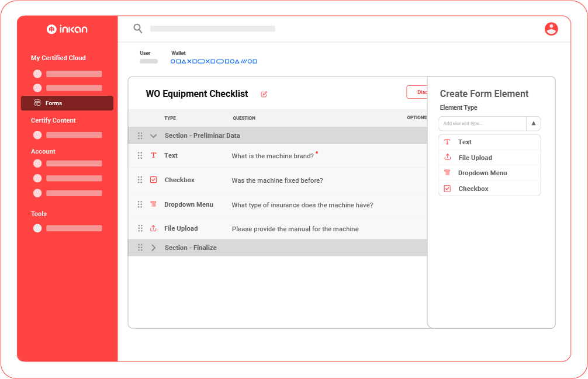Screen dimensions: 588x379
Task: Click the inkan logo in the sidebar
Action: [x=67, y=29]
